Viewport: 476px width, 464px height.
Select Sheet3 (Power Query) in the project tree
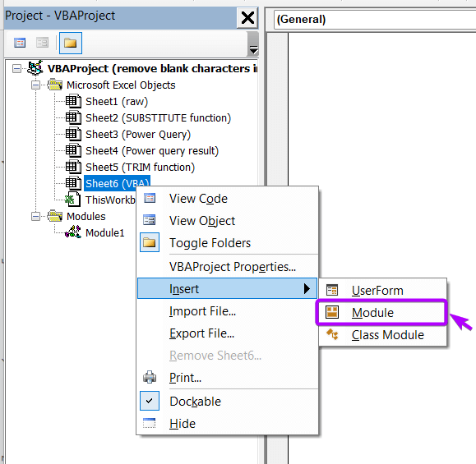(x=138, y=135)
